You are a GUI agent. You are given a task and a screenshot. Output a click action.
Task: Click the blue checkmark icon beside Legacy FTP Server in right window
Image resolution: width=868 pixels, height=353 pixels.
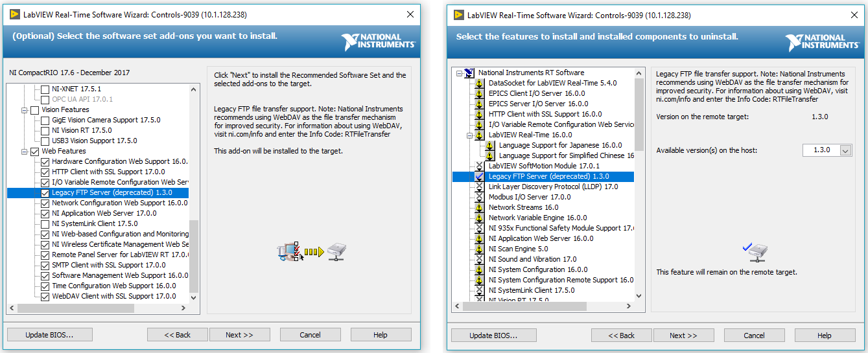coord(480,176)
